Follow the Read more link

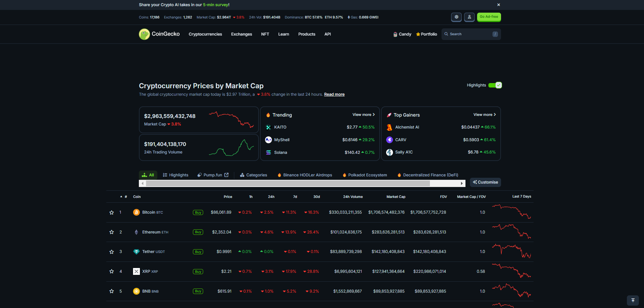(334, 94)
